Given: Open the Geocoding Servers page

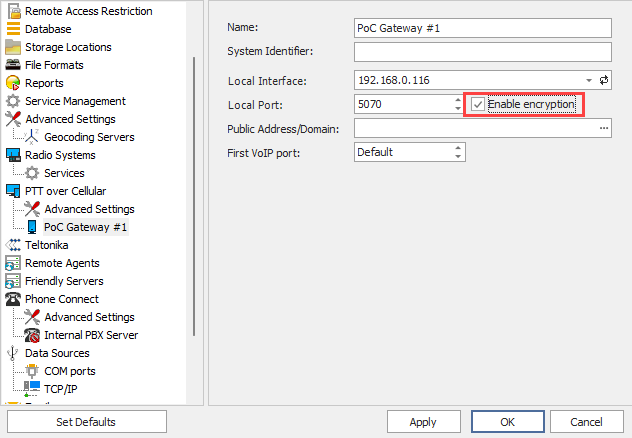Looking at the screenshot, I should [x=89, y=137].
